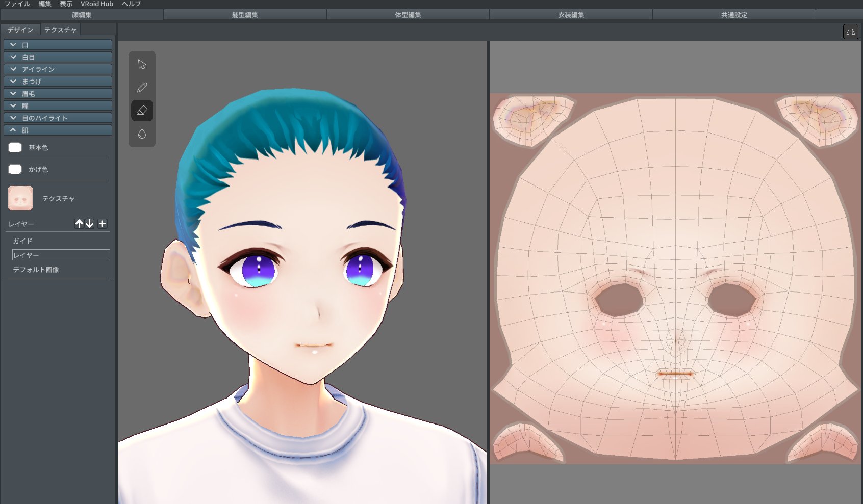Add a new layer with plus icon

click(103, 224)
